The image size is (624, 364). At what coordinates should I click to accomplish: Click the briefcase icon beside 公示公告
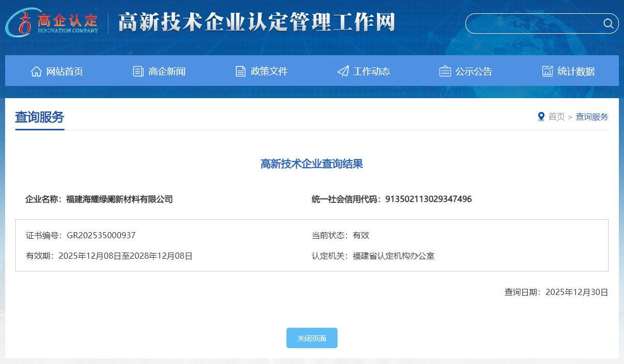[x=445, y=71]
